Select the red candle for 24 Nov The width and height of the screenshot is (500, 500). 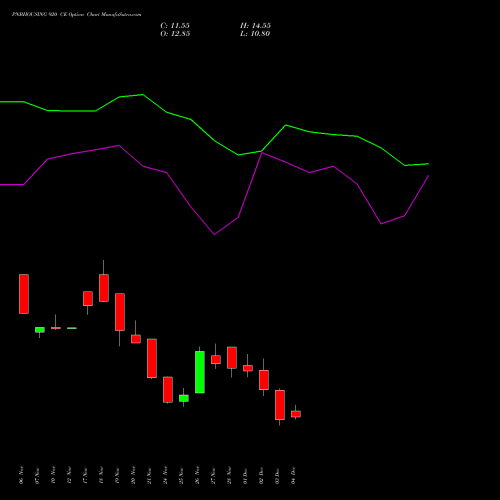[168, 389]
